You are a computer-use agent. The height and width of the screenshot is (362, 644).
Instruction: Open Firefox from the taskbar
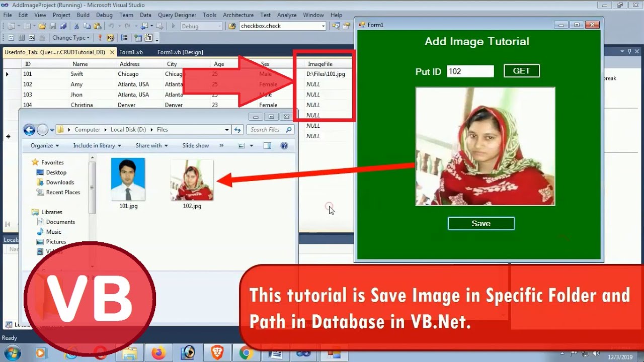coord(158,353)
